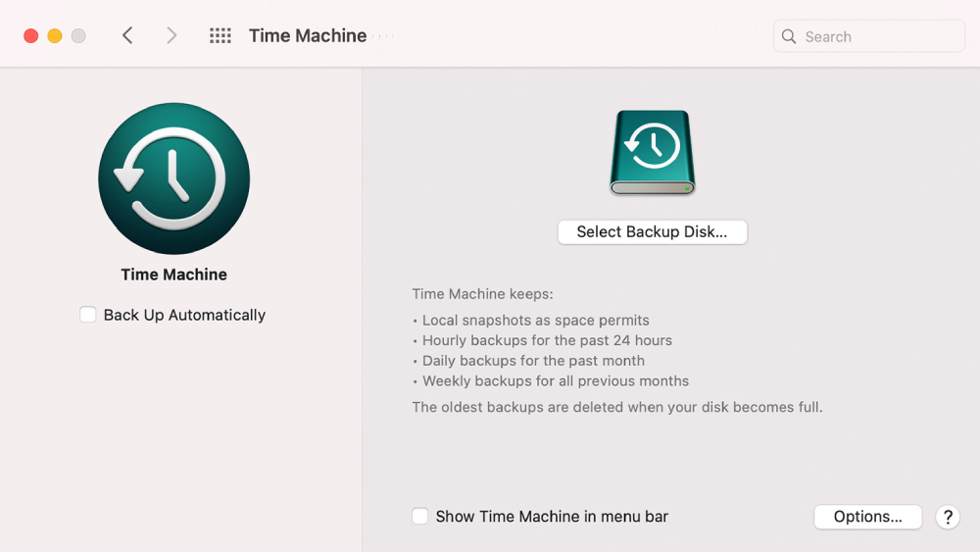Open help with the question mark button
This screenshot has height=552, width=980.
click(x=947, y=517)
